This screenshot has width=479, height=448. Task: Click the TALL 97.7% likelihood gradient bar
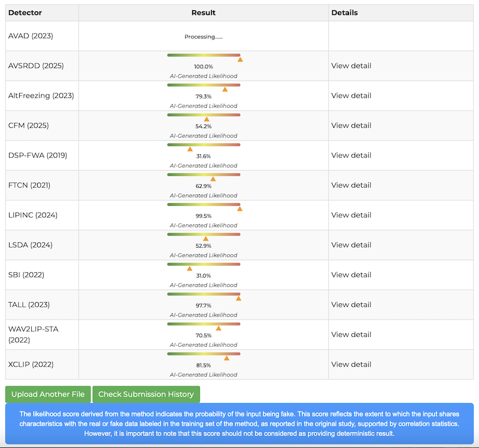[204, 294]
